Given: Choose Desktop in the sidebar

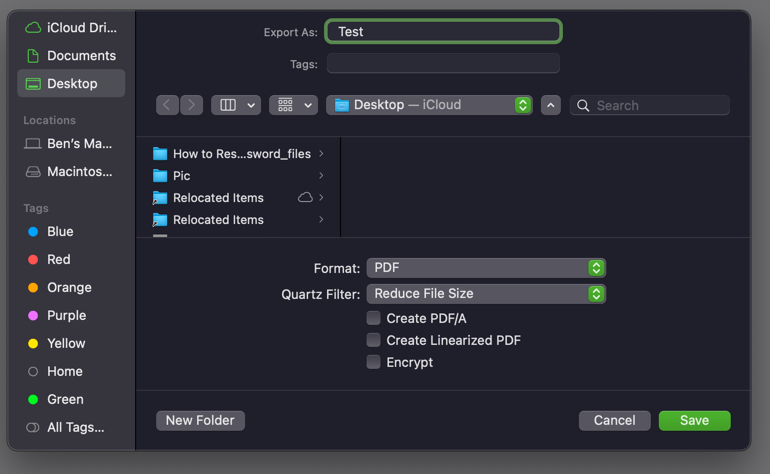Looking at the screenshot, I should click(72, 83).
